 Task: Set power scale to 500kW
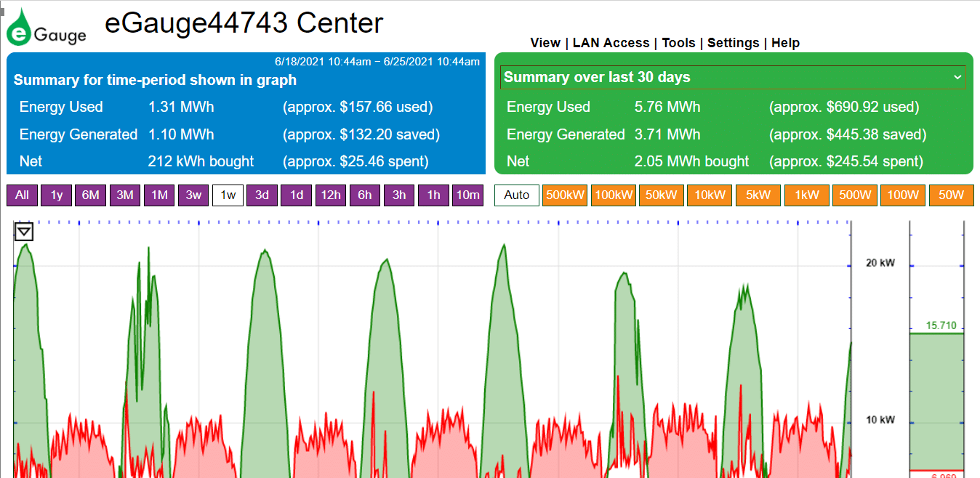565,195
